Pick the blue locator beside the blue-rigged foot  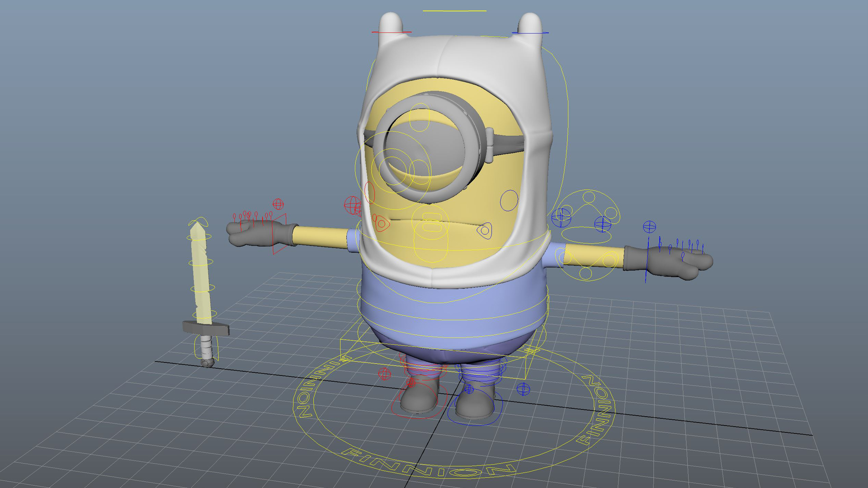[523, 389]
